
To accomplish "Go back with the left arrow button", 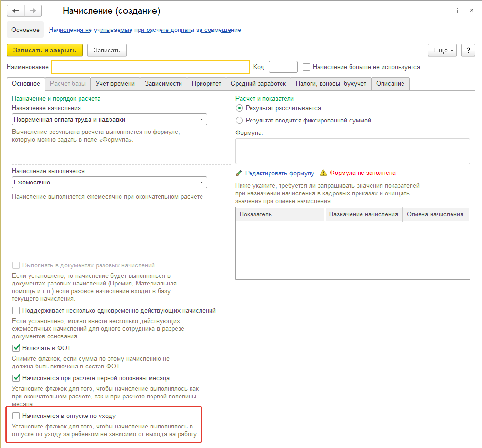I will pyautogui.click(x=16, y=11).
